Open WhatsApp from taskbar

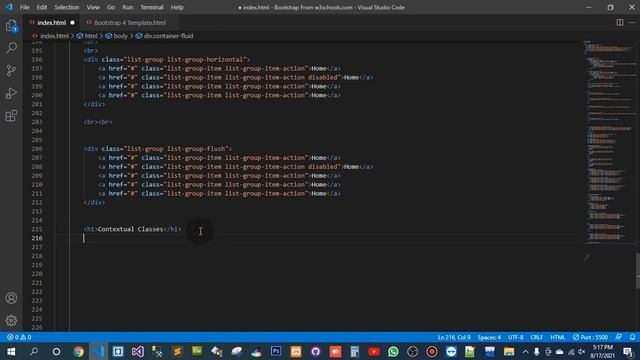393,351
